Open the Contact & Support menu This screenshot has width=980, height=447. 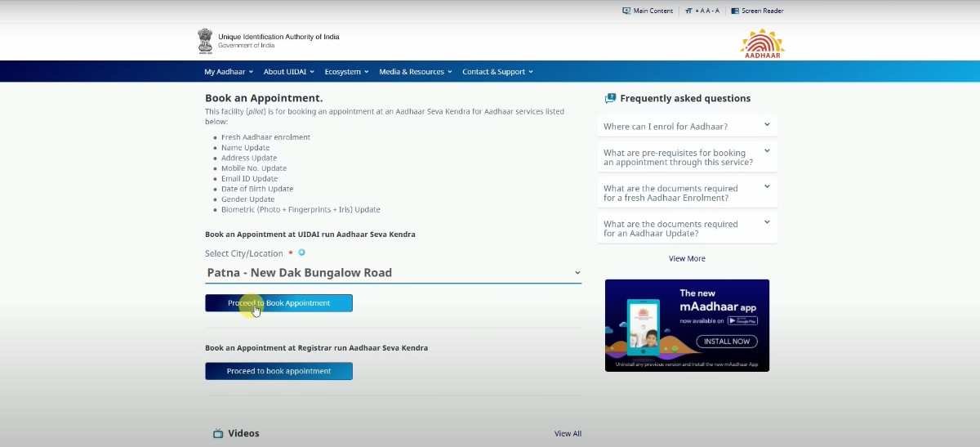coord(497,72)
